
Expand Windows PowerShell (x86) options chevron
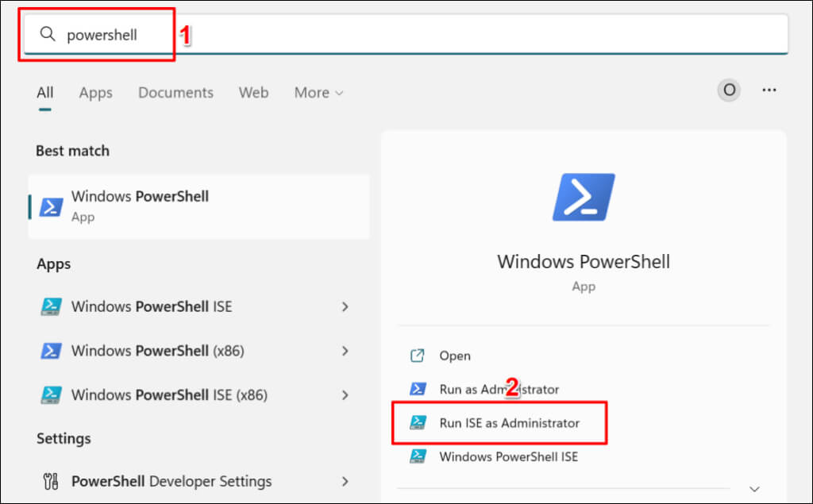(x=345, y=350)
